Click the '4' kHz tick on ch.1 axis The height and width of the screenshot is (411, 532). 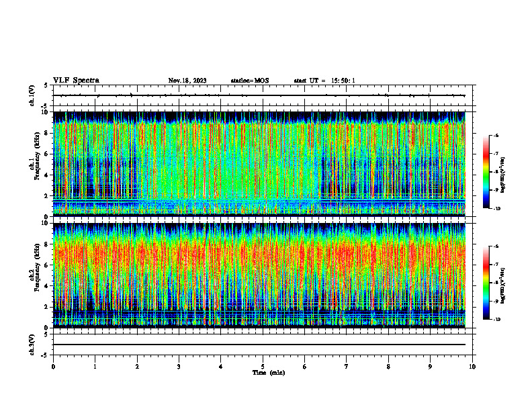(46, 175)
